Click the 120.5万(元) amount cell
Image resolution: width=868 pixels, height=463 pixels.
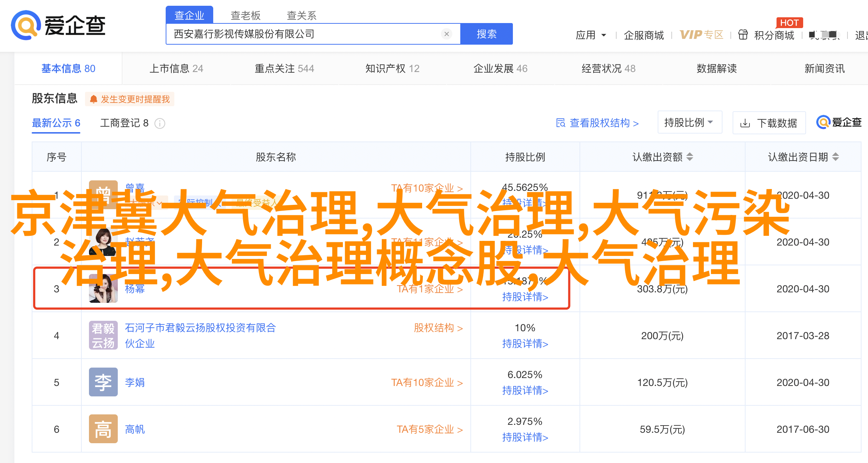[x=662, y=382]
